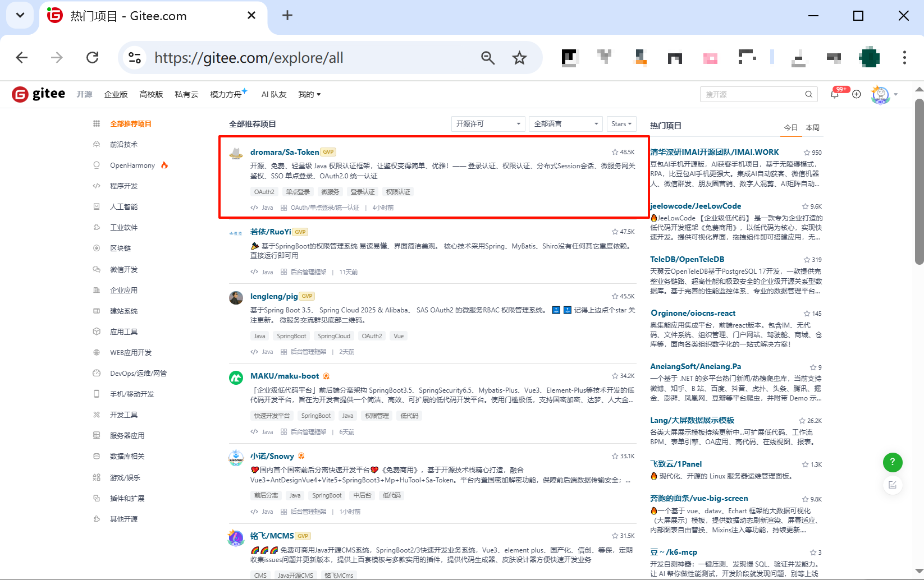Click the floating help question mark icon

[x=893, y=462]
